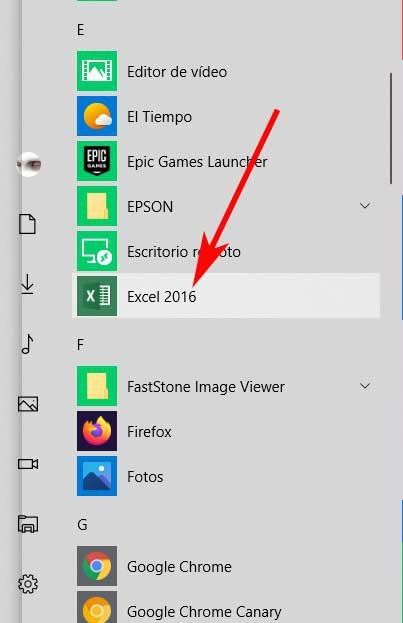Screen dimensions: 403x623
Task: Launch Google Chrome icon
Action: pos(97,566)
